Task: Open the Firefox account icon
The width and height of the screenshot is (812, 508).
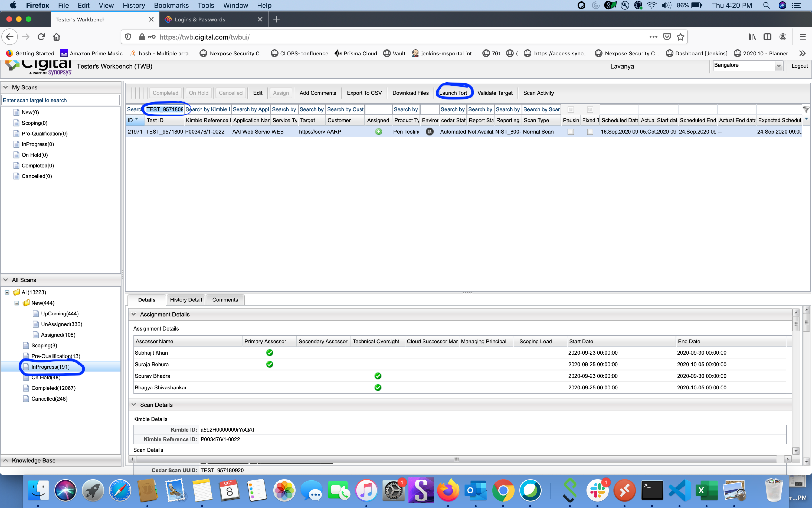Action: click(x=783, y=37)
